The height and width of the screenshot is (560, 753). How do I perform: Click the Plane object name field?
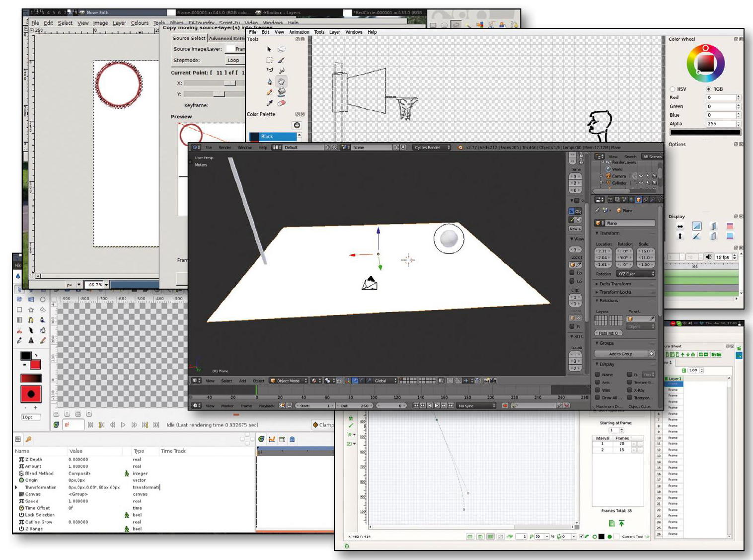pyautogui.click(x=629, y=223)
